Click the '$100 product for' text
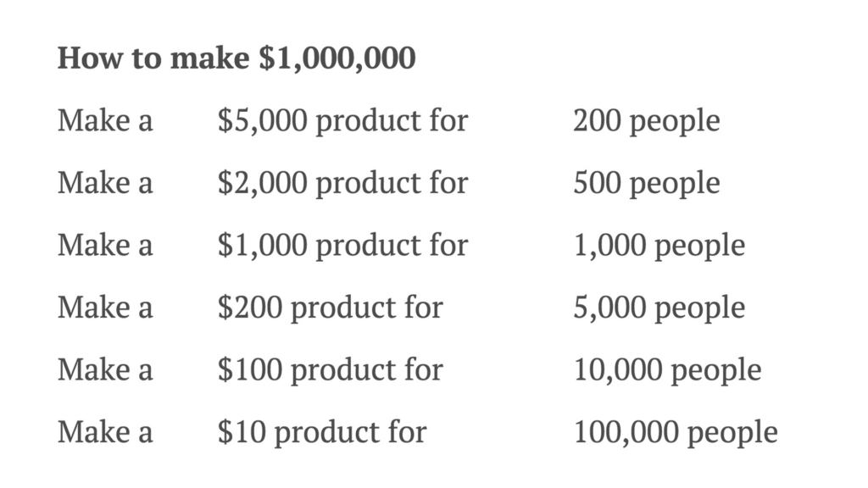 (331, 369)
